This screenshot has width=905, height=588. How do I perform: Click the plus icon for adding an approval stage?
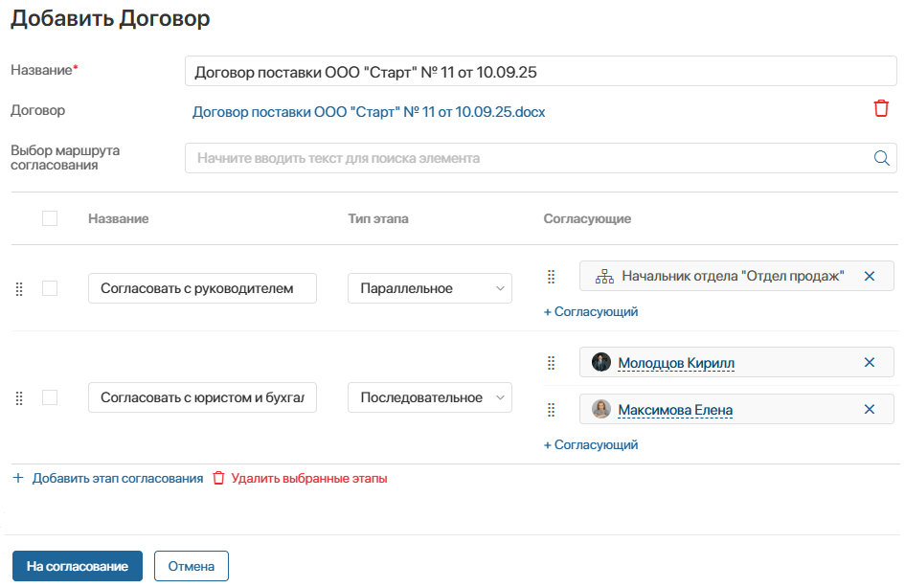coord(18,478)
